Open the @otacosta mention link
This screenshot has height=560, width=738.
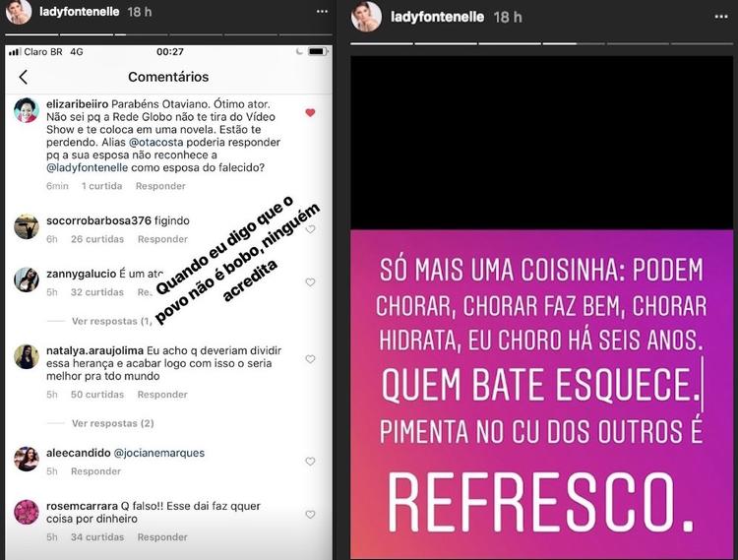pos(156,142)
